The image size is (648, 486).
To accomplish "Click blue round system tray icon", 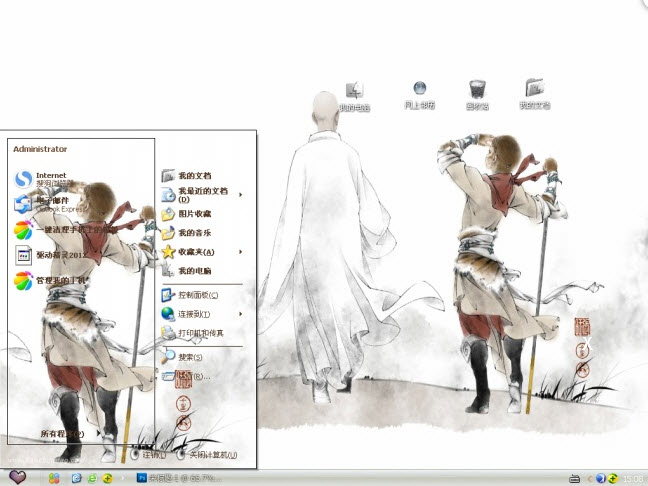I will click(600, 478).
